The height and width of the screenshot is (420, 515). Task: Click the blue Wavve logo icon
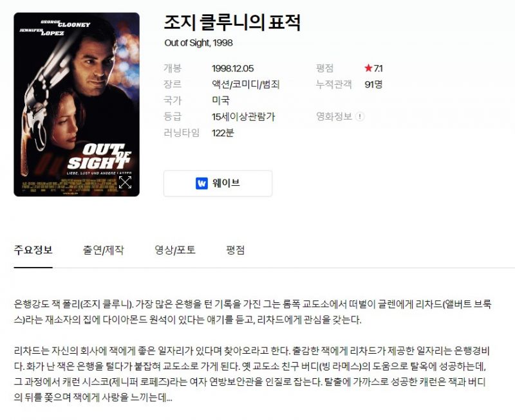pos(201,183)
